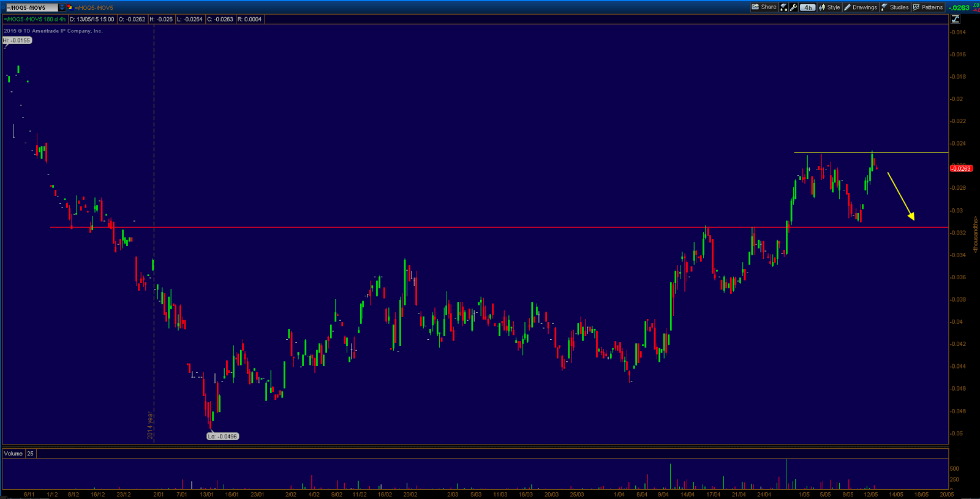Click the <thousandths> axis label
980x499 pixels.
pos(975,234)
